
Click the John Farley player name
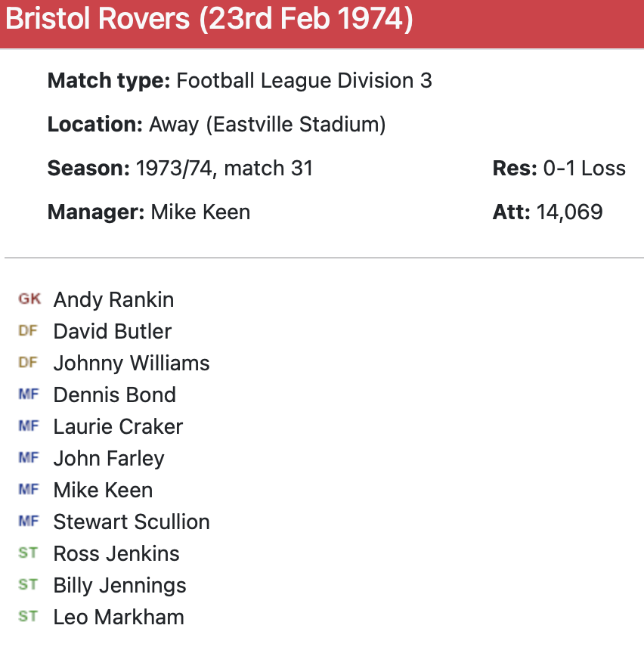coord(109,458)
